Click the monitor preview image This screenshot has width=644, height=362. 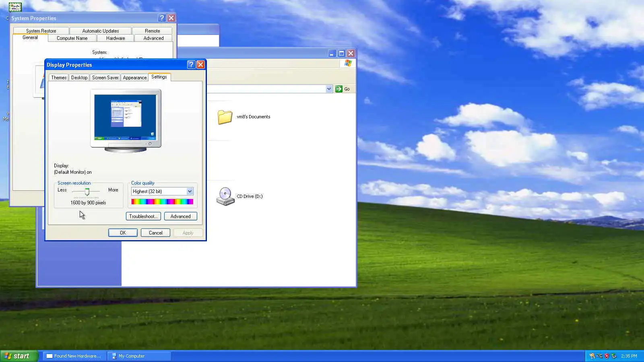coord(126,121)
